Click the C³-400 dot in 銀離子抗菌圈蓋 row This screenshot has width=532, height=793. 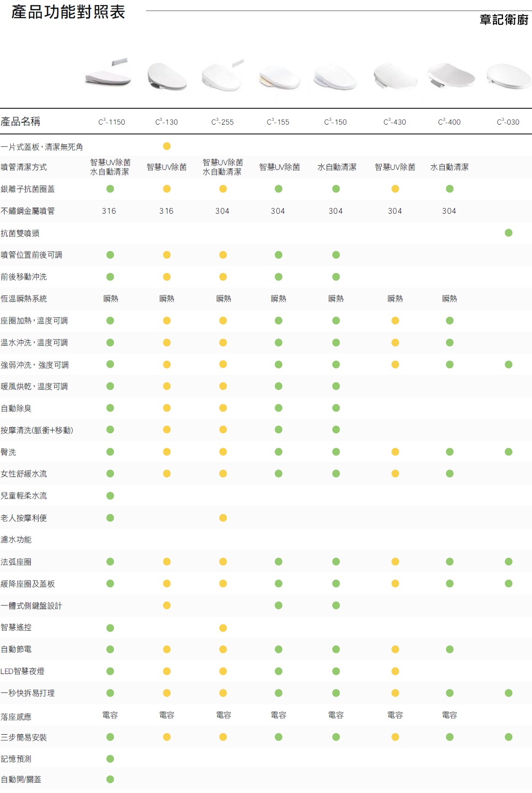click(450, 189)
